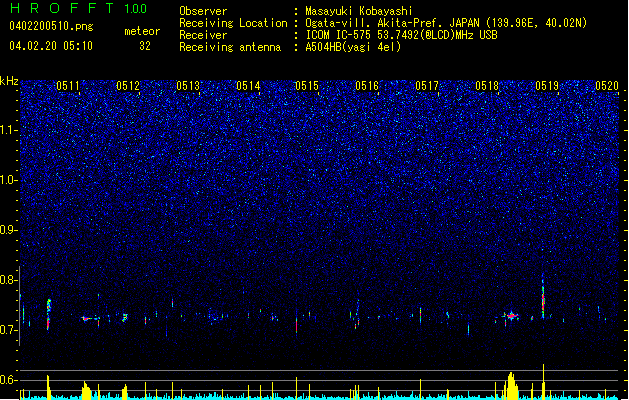Click the Receiving antenna label
Image resolution: width=629 pixels, height=400 pixels.
(x=230, y=47)
